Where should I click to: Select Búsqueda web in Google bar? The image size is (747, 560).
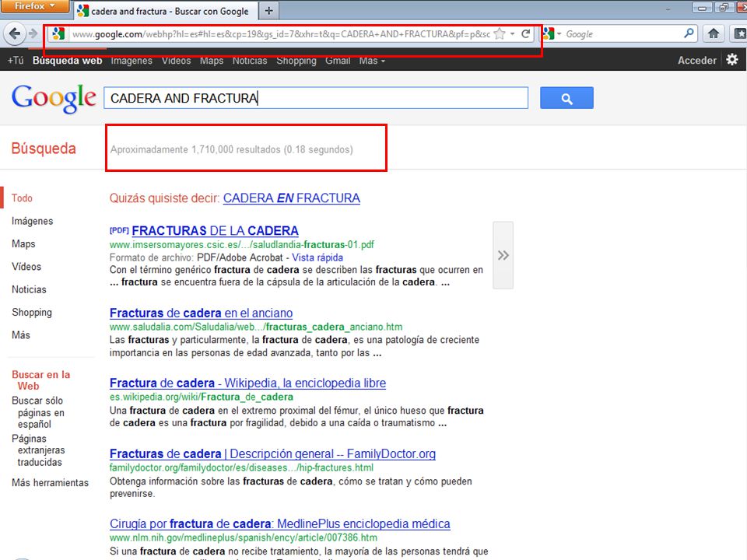click(67, 61)
